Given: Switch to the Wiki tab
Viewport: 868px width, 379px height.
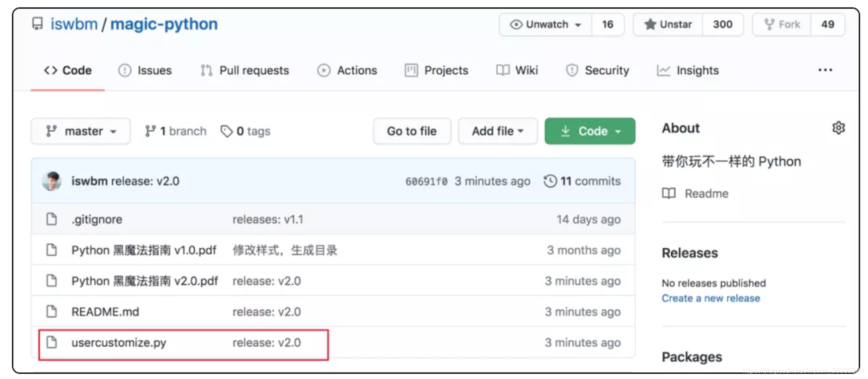Looking at the screenshot, I should (x=517, y=70).
